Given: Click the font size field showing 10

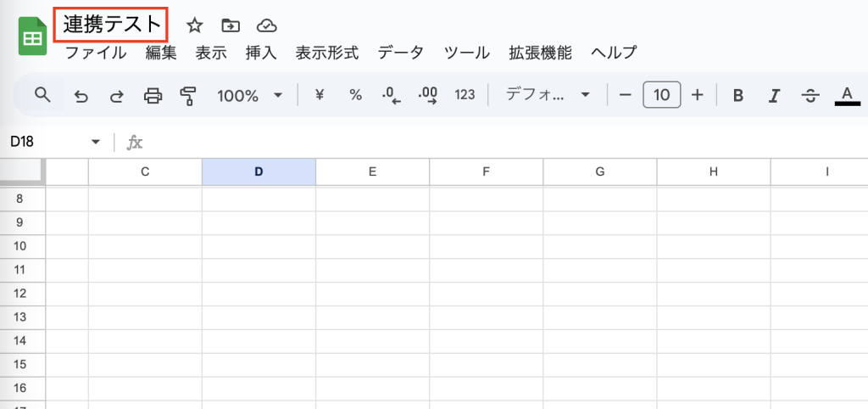Looking at the screenshot, I should (662, 95).
